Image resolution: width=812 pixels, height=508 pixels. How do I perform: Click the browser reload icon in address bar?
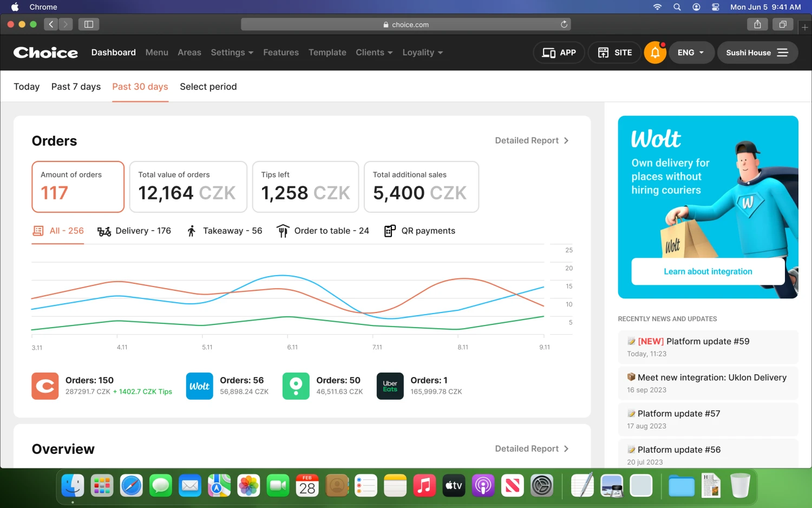point(564,24)
